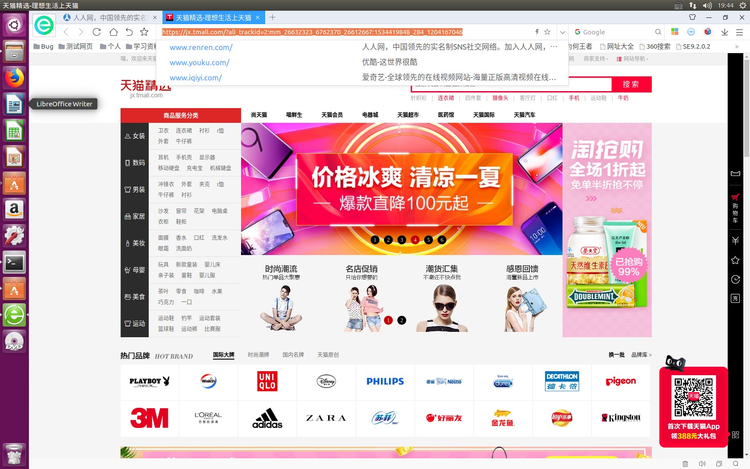
Task: Click the red 搜索 button
Action: point(631,84)
